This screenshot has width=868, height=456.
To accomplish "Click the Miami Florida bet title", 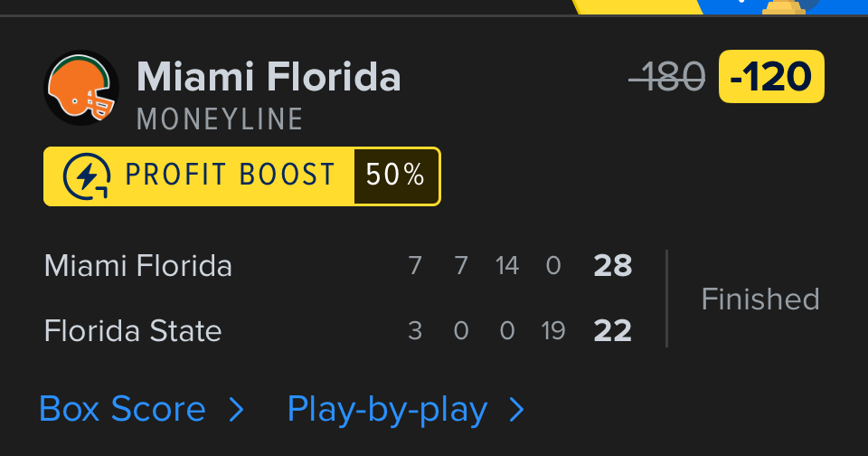I will point(269,78).
